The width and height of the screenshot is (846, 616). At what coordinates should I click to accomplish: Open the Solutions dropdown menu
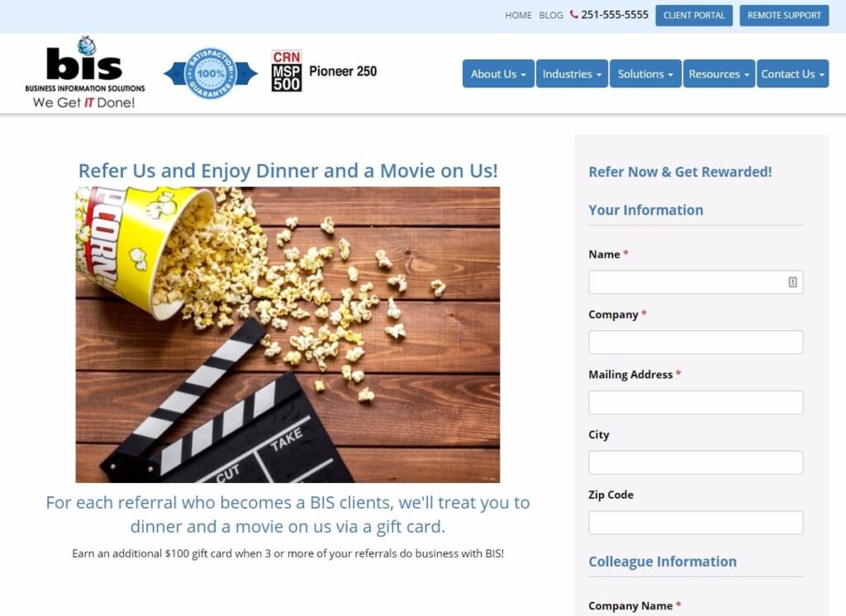pyautogui.click(x=644, y=73)
